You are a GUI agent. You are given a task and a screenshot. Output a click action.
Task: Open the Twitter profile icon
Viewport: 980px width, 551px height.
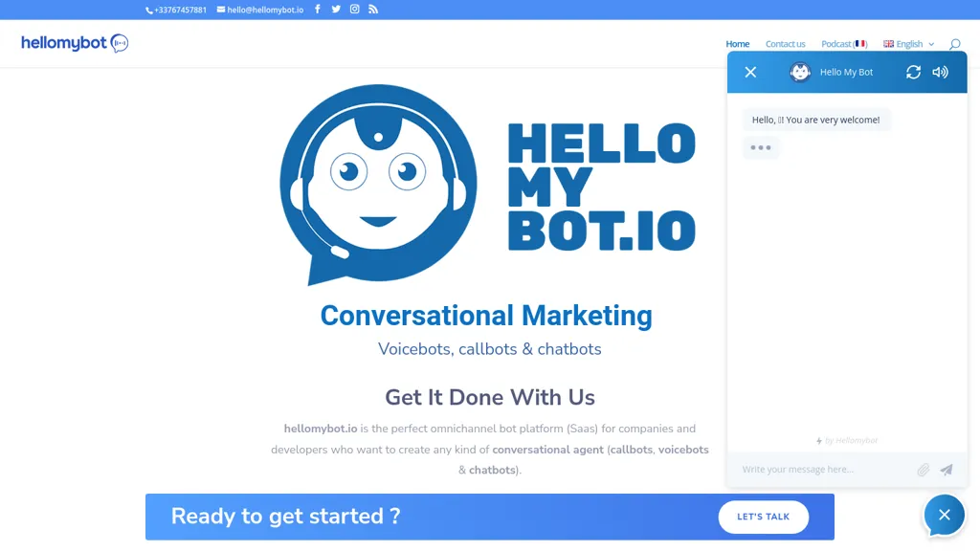[336, 10]
